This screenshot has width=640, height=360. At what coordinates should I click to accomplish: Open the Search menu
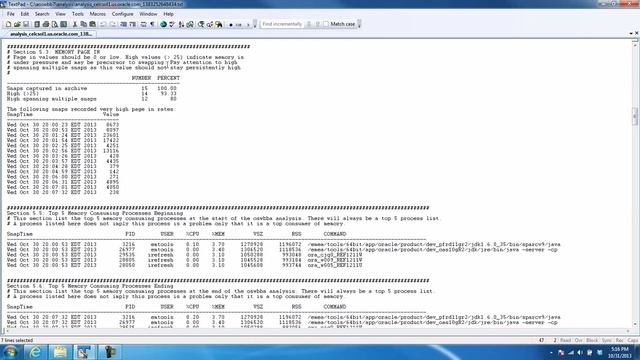(x=42, y=14)
